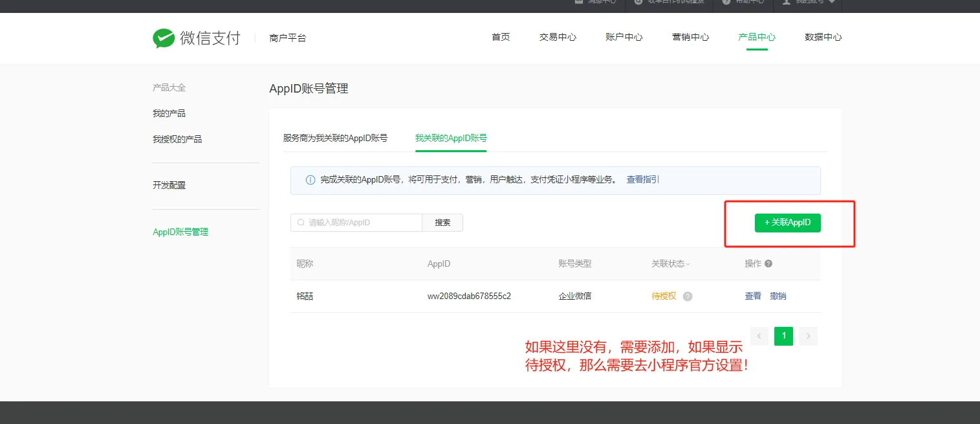Click the info icon in the blue notice banner
980x424 pixels.
point(309,180)
